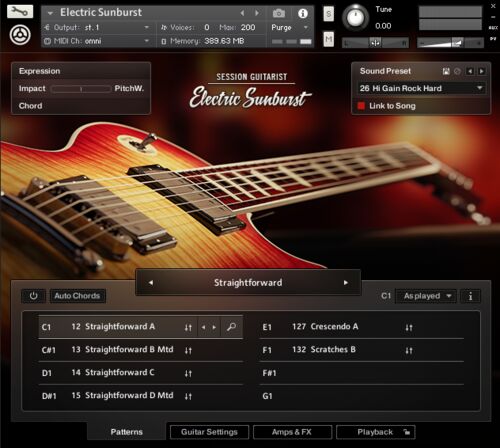Swap pattern in C1 Straightforward A slot
This screenshot has height=448, width=500.
click(x=188, y=327)
